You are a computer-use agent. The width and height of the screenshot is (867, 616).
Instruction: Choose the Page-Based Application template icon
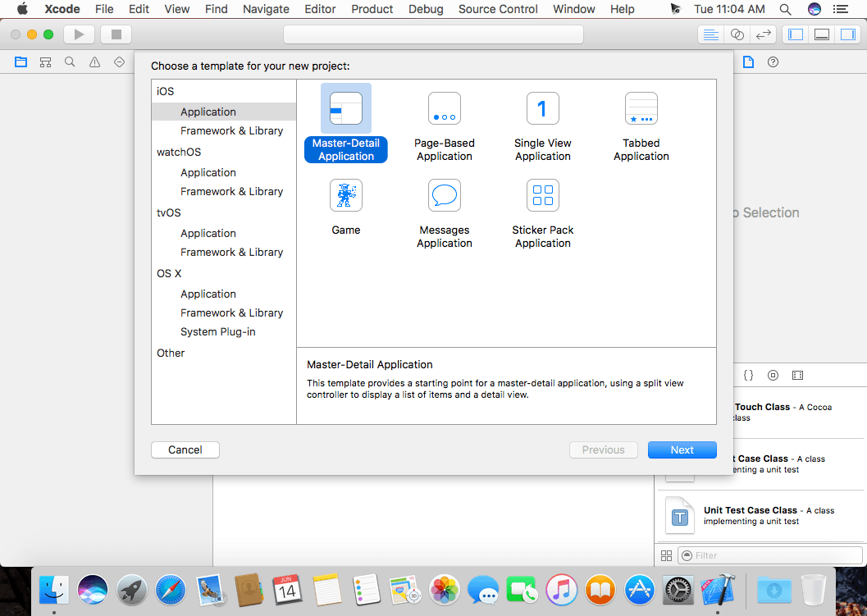444,108
